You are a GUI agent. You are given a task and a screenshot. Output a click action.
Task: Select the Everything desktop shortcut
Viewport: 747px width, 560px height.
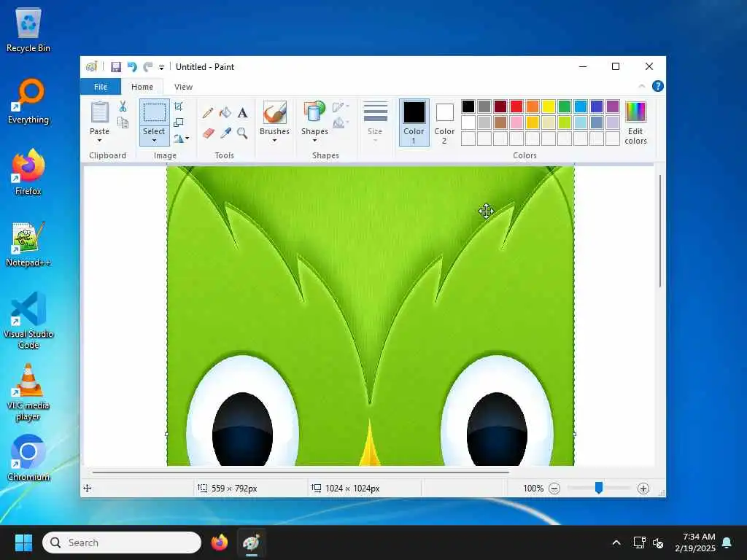click(28, 101)
